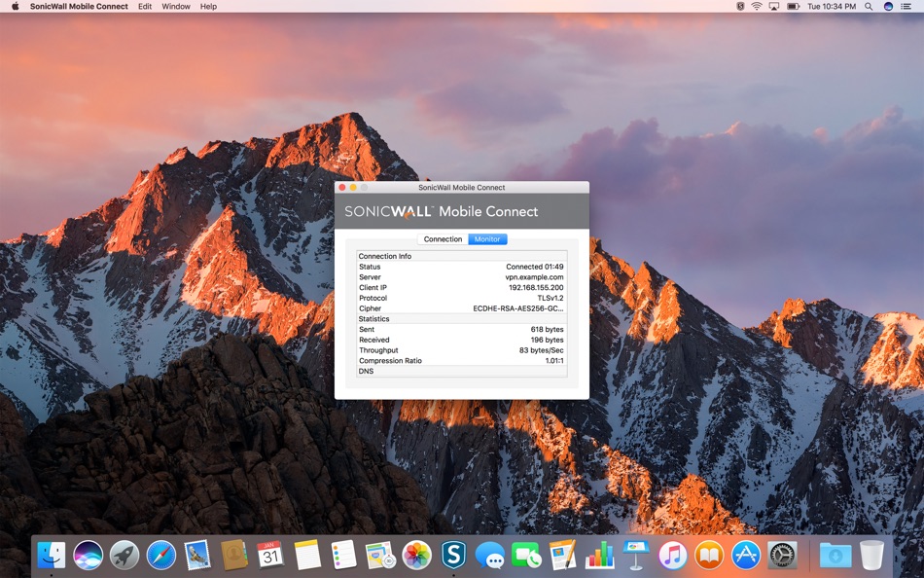Open Notification Center from the menu bar
924x578 pixels.
(907, 7)
